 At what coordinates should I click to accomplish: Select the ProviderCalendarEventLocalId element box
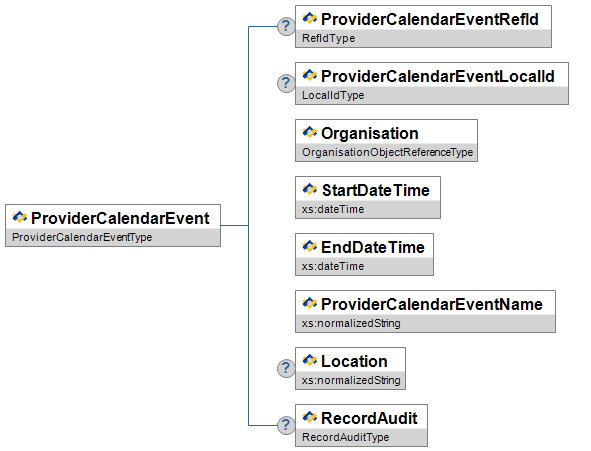coord(432,83)
